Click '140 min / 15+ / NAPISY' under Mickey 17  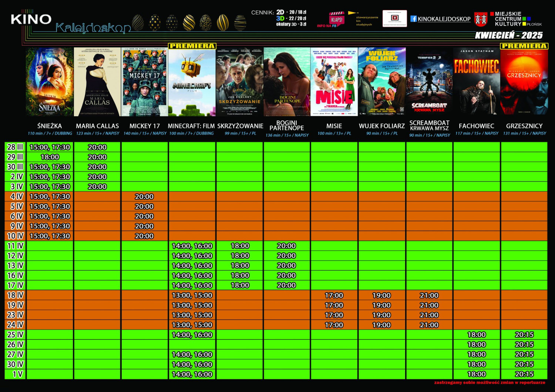[x=145, y=133]
